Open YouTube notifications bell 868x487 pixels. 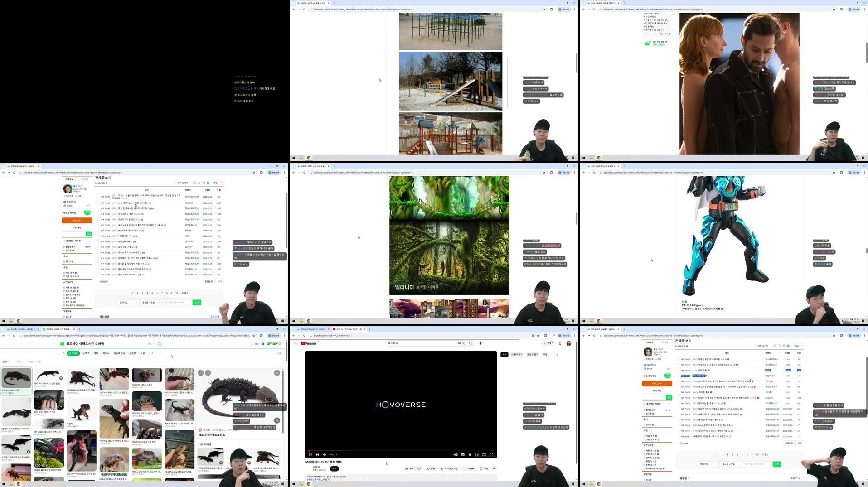pos(560,343)
